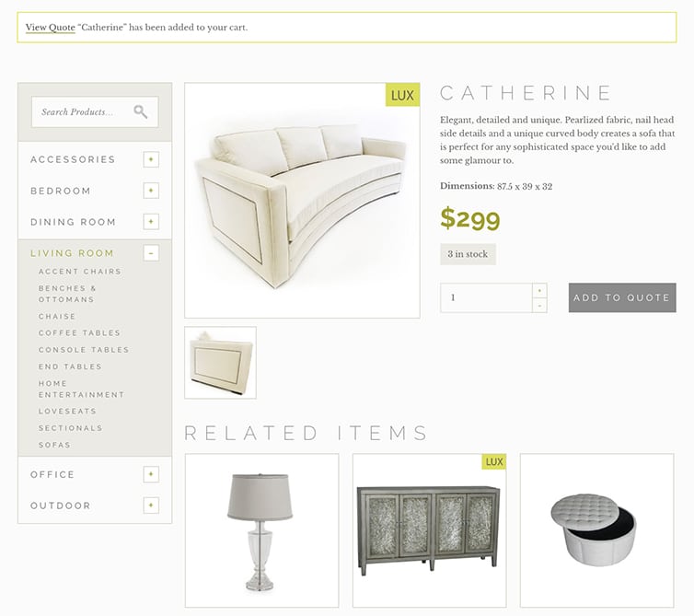
Task: Open the tufted storage ottoman item
Action: pyautogui.click(x=597, y=530)
